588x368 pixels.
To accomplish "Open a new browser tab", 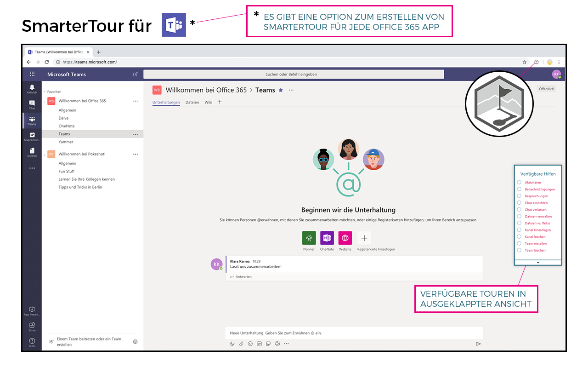I will (x=99, y=52).
